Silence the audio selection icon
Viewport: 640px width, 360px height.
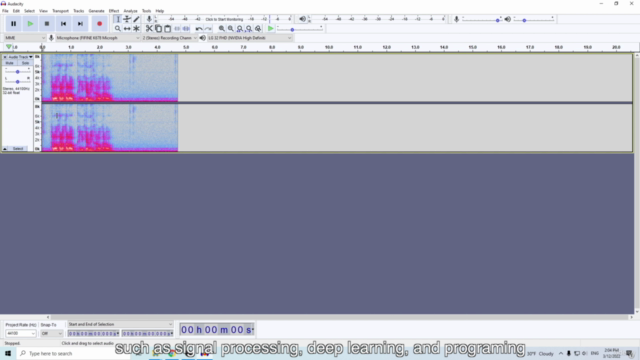click(x=186, y=29)
